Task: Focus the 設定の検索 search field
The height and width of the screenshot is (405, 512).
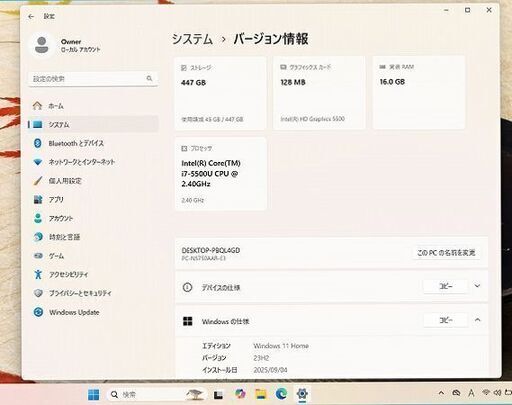Action: coord(93,79)
